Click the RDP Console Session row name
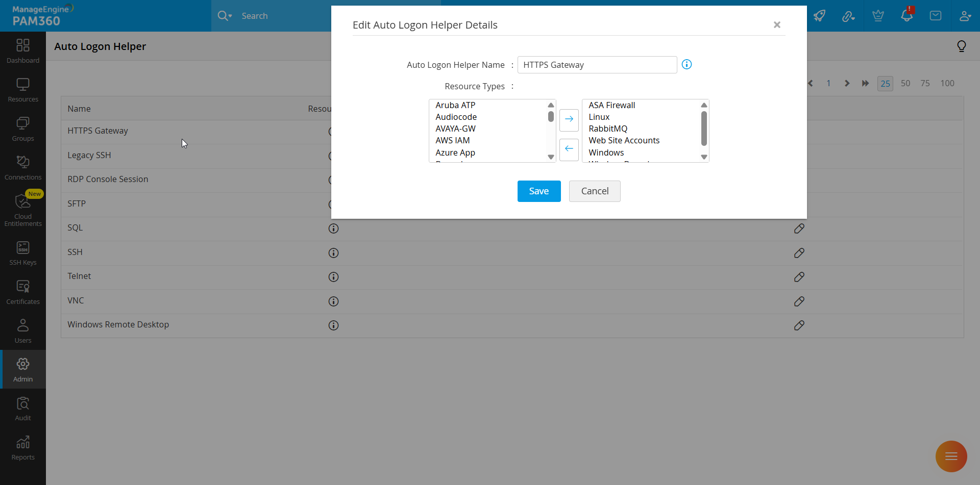 point(108,179)
